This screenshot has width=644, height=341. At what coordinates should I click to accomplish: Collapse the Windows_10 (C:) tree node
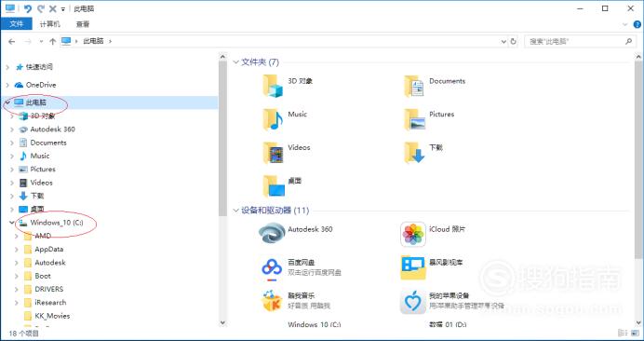[x=12, y=223]
